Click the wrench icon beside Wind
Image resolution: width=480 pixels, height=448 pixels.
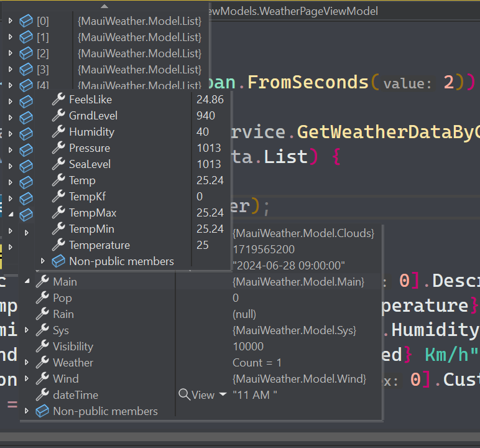tap(42, 379)
